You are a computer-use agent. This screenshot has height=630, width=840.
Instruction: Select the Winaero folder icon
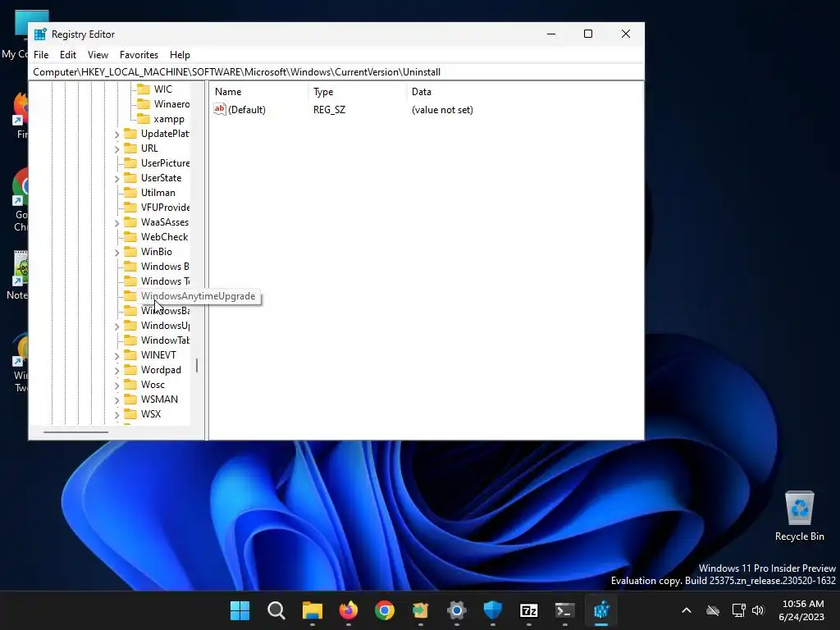click(144, 104)
